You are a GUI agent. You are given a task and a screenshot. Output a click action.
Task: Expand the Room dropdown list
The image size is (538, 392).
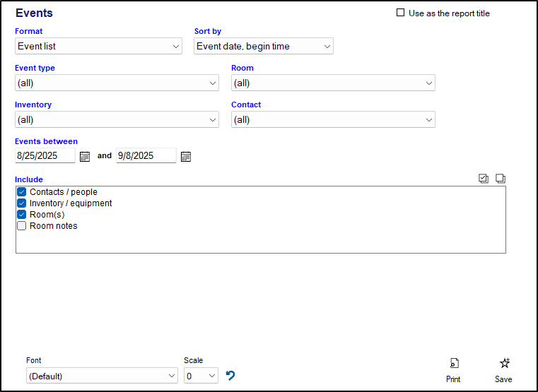tap(333, 83)
